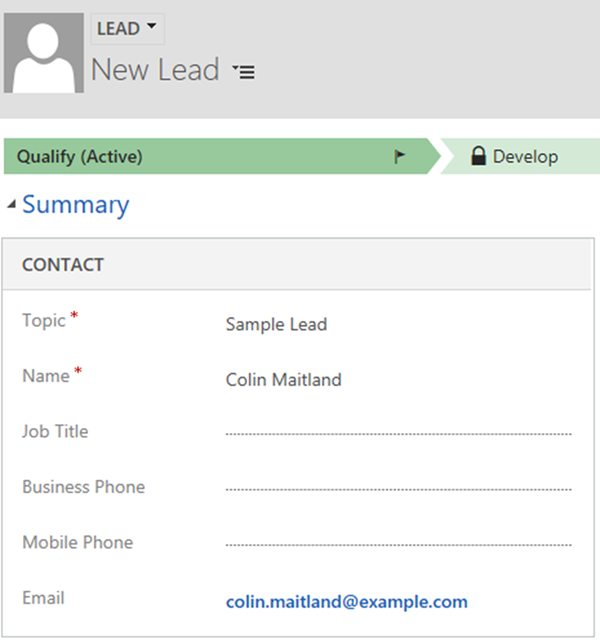
Task: Click the lock icon beside Develop
Action: (478, 156)
